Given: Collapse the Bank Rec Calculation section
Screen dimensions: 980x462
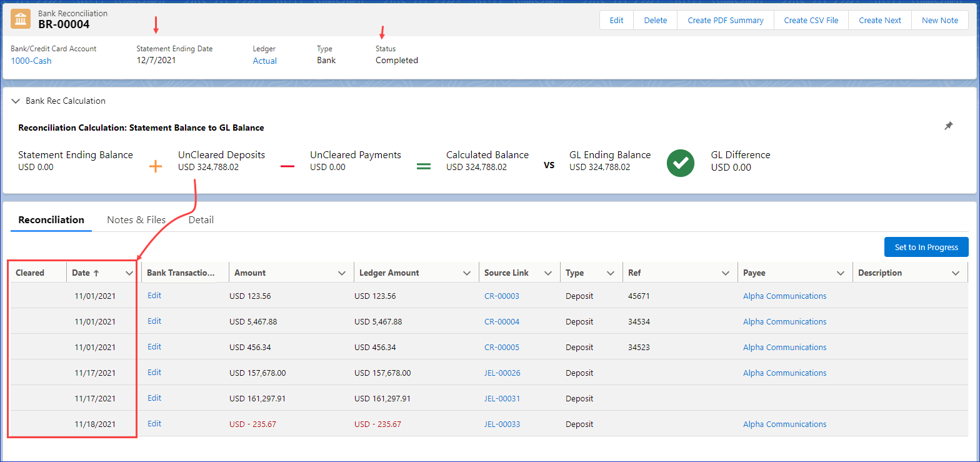Looking at the screenshot, I should point(16,101).
